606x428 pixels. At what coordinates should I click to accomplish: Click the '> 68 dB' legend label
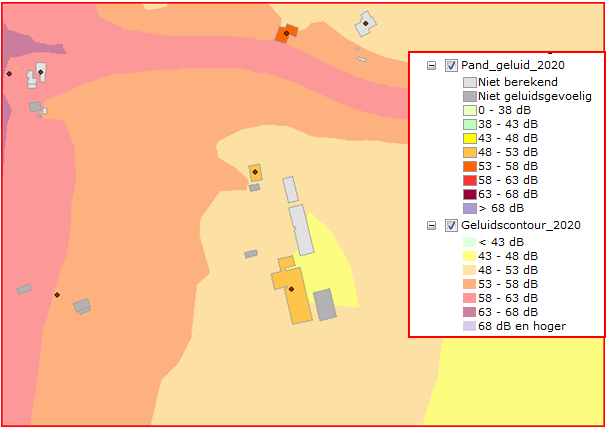point(501,208)
